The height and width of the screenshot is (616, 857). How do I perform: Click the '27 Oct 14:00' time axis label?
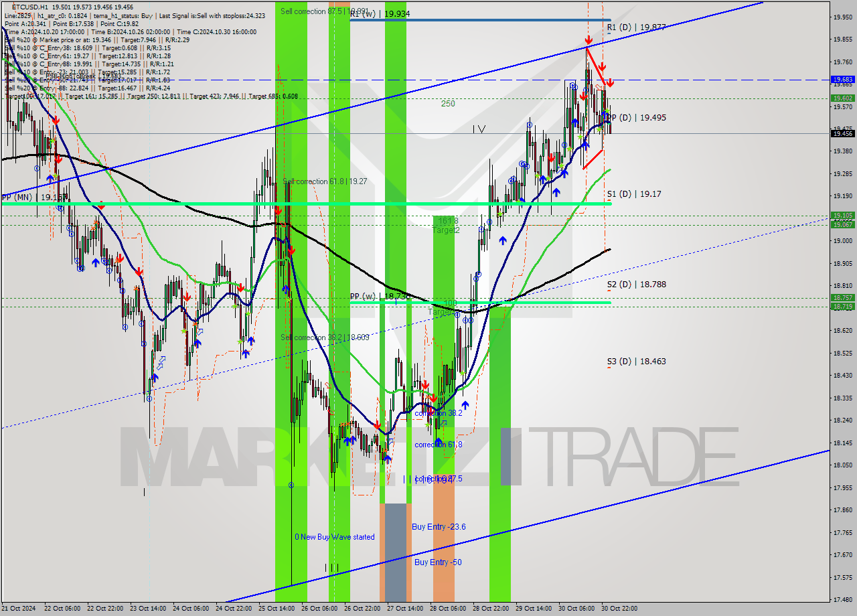tap(405, 609)
